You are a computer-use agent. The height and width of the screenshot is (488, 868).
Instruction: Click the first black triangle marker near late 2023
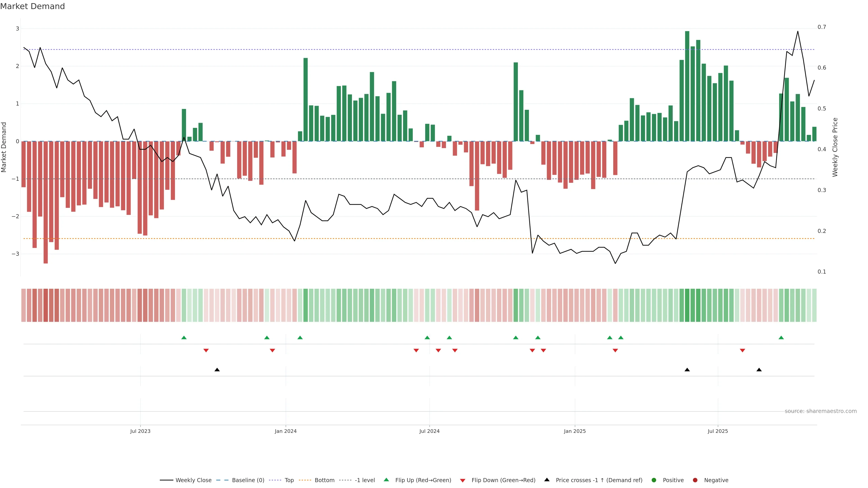(217, 370)
